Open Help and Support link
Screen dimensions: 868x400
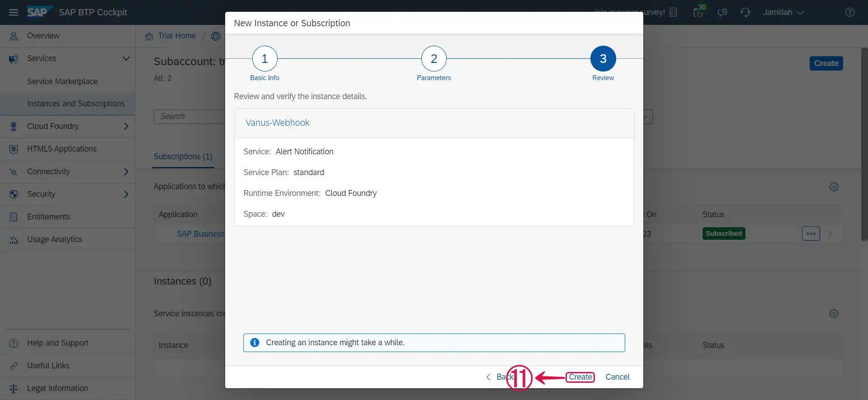tap(58, 343)
